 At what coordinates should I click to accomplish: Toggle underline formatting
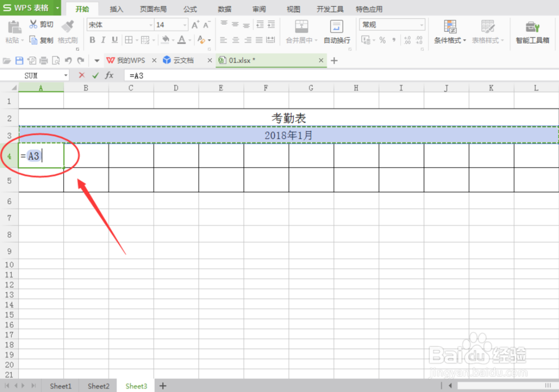point(115,40)
